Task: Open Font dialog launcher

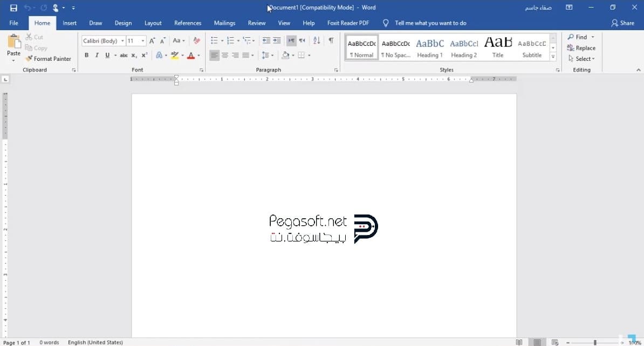Action: coord(202,70)
